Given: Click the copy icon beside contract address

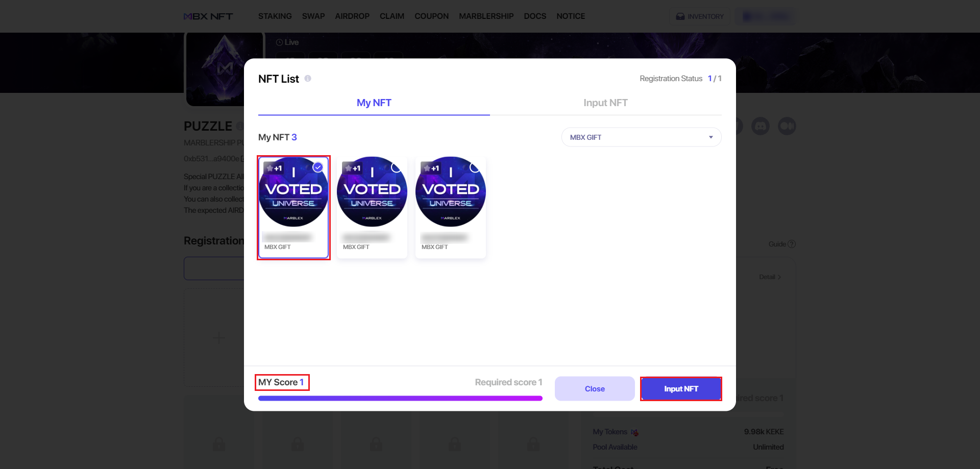Looking at the screenshot, I should click(x=243, y=159).
